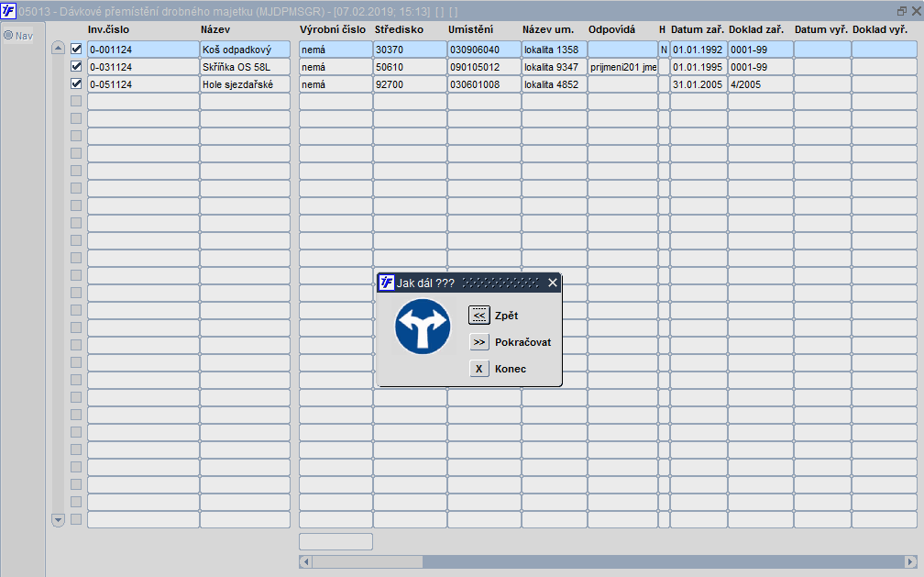Close the Jak dál ??? dialog
Image resolution: width=924 pixels, height=577 pixels.
(552, 283)
